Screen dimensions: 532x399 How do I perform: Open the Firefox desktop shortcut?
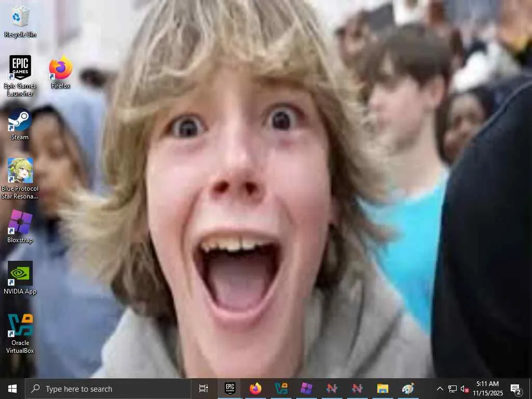[61, 72]
